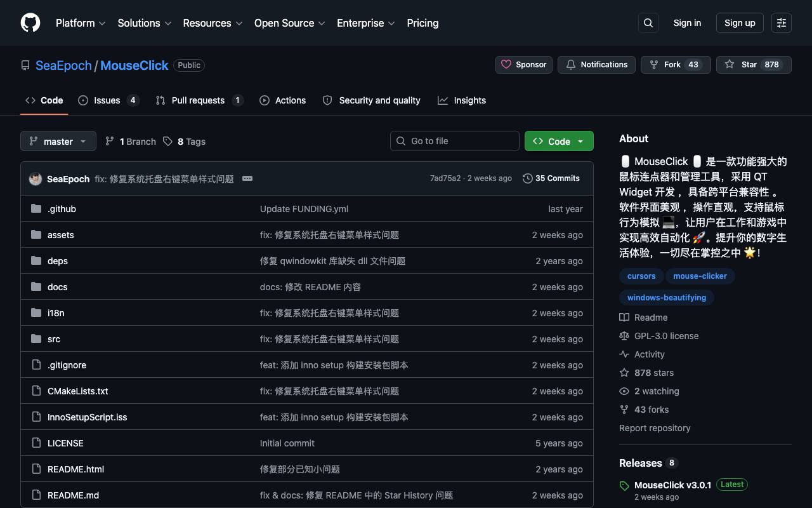Fork the MouseClick repository
Screen dimensions: 812x508
pyautogui.click(x=676, y=65)
